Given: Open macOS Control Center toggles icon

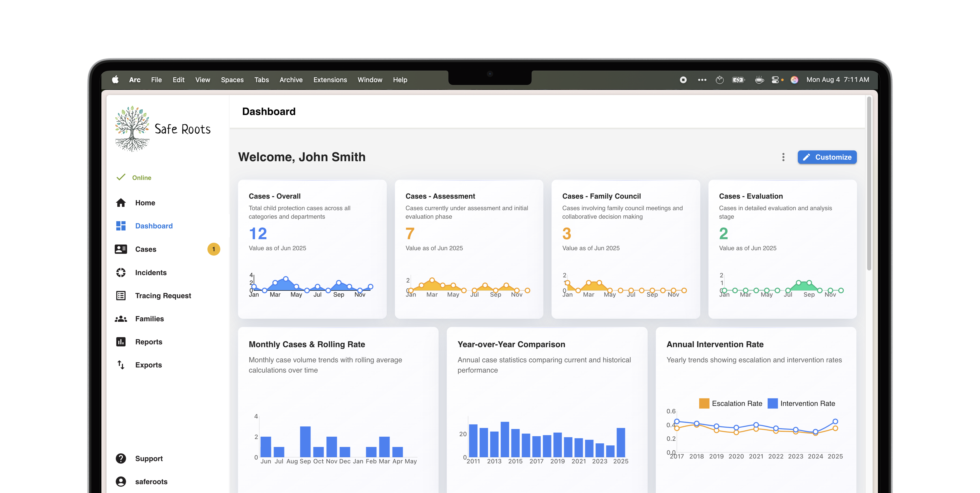Looking at the screenshot, I should 775,80.
